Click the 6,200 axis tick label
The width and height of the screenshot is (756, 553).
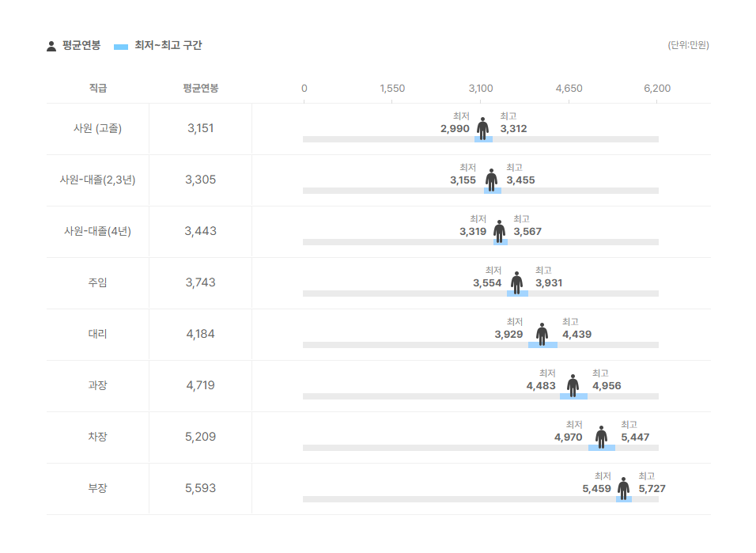(657, 89)
